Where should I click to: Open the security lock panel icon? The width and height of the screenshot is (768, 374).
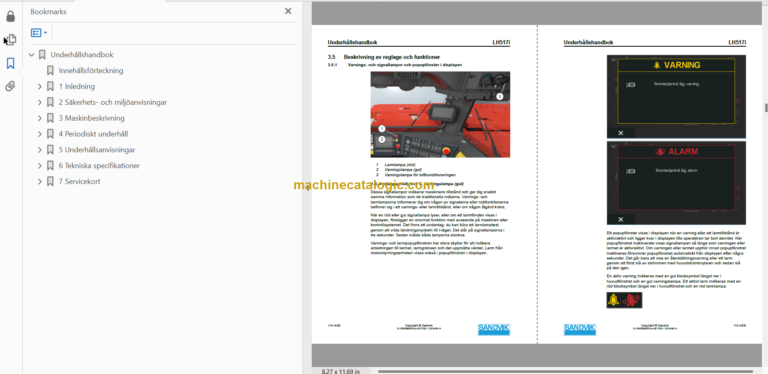pyautogui.click(x=10, y=17)
